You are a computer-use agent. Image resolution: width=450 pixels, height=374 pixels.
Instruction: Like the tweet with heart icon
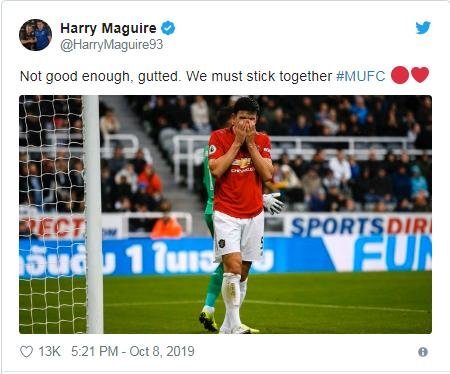(x=26, y=352)
